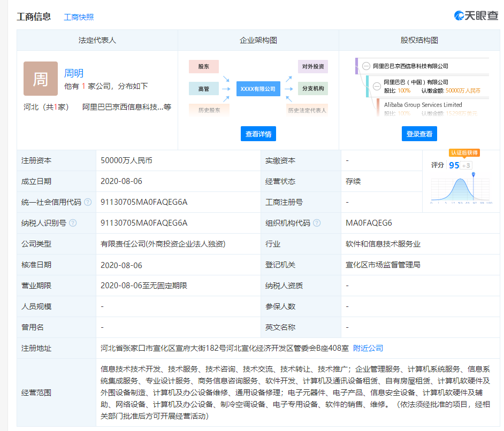504x431 pixels.
Task: Click the 2020-08-06至无固定期限 value
Action: (144, 286)
